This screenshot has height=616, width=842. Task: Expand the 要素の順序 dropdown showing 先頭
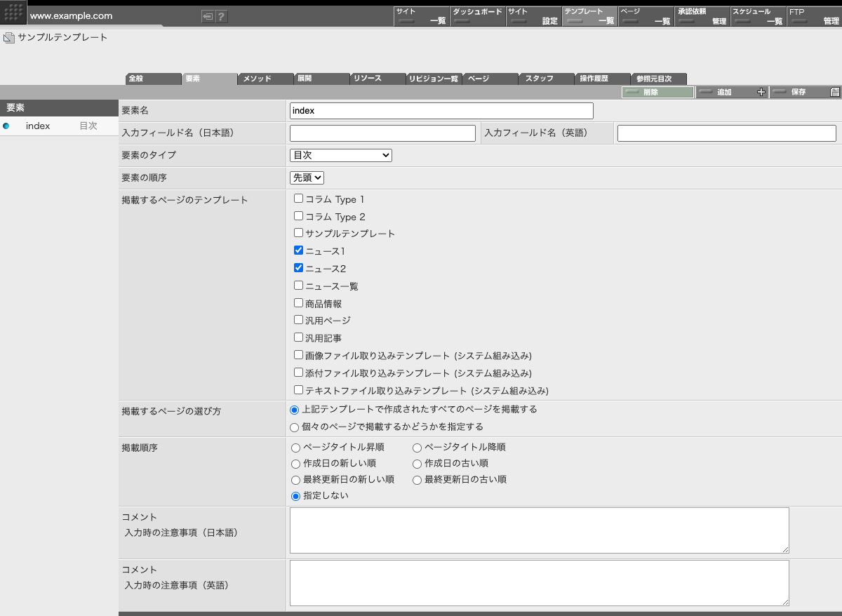307,178
